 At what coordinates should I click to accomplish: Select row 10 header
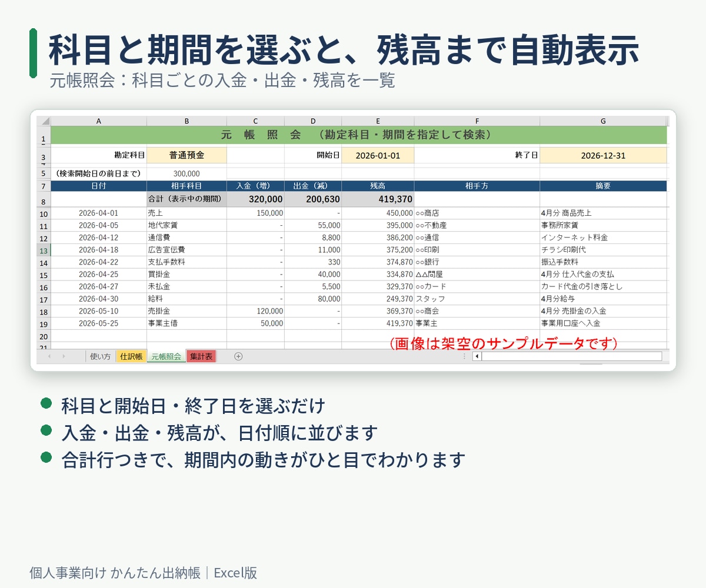tap(44, 213)
